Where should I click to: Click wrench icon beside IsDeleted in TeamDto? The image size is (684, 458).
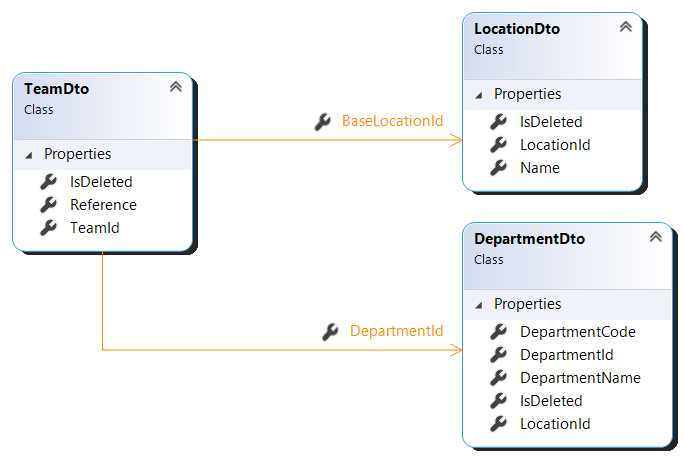pyautogui.click(x=48, y=182)
